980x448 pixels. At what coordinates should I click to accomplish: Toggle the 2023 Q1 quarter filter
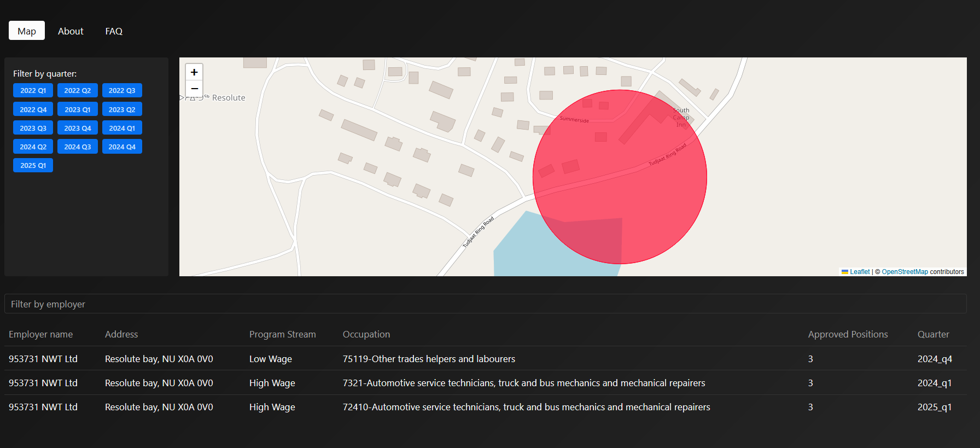click(x=78, y=109)
